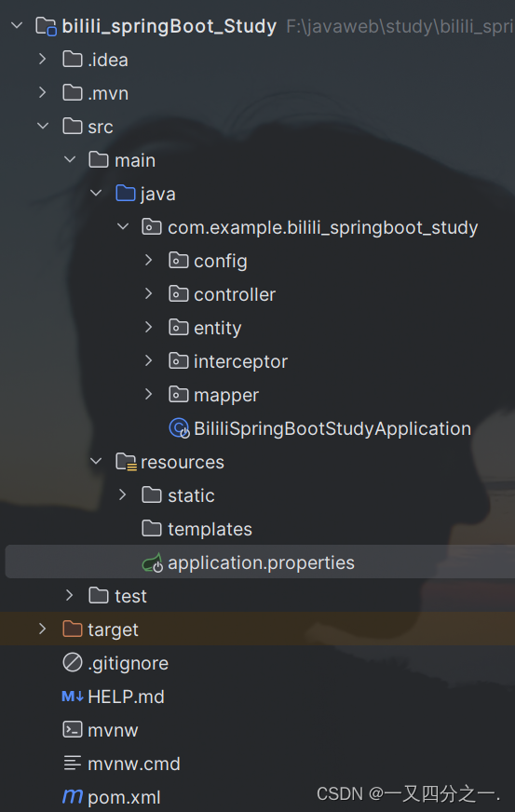Click the test folder icon

(99, 595)
